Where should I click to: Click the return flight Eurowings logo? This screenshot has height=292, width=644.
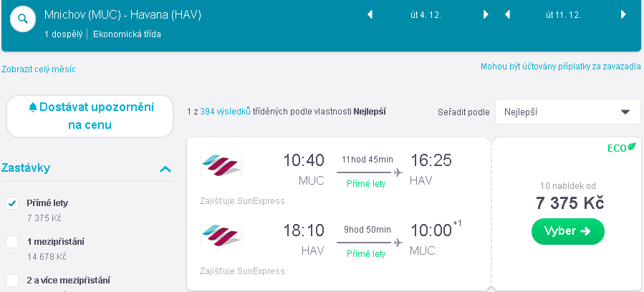coord(221,235)
